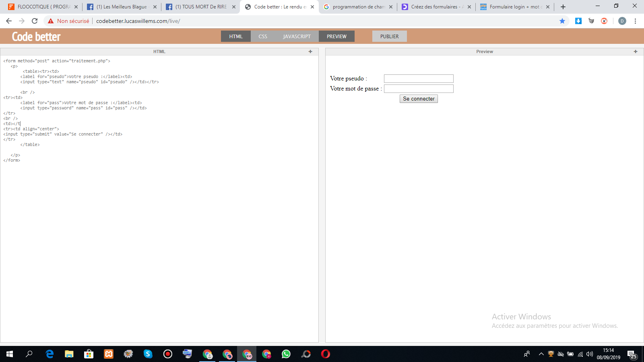This screenshot has height=362, width=644.
Task: Open WhatsApp from the taskbar
Action: coord(286,354)
